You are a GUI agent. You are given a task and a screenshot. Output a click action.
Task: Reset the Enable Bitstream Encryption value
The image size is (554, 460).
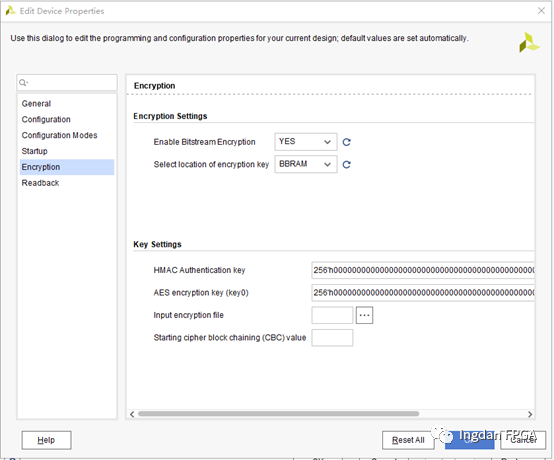click(347, 142)
